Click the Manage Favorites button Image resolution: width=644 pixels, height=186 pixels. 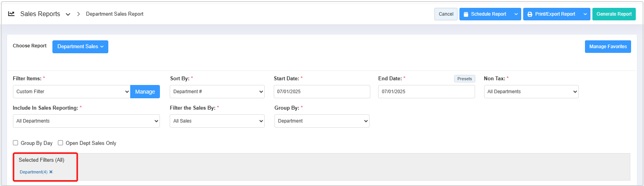pyautogui.click(x=608, y=47)
